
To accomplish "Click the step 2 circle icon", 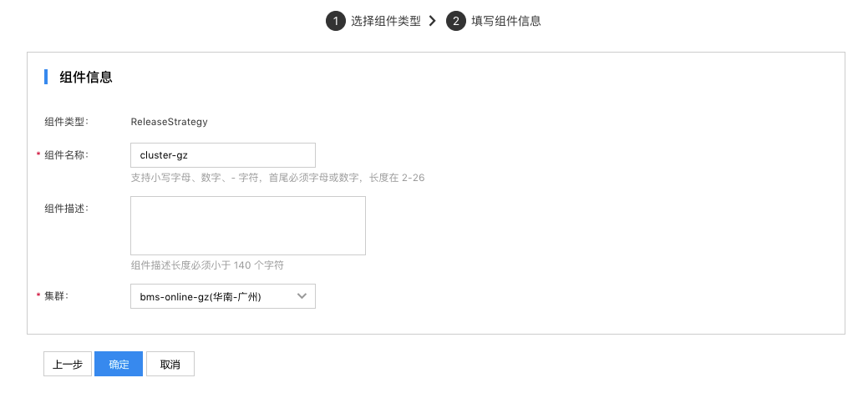I will [x=456, y=21].
